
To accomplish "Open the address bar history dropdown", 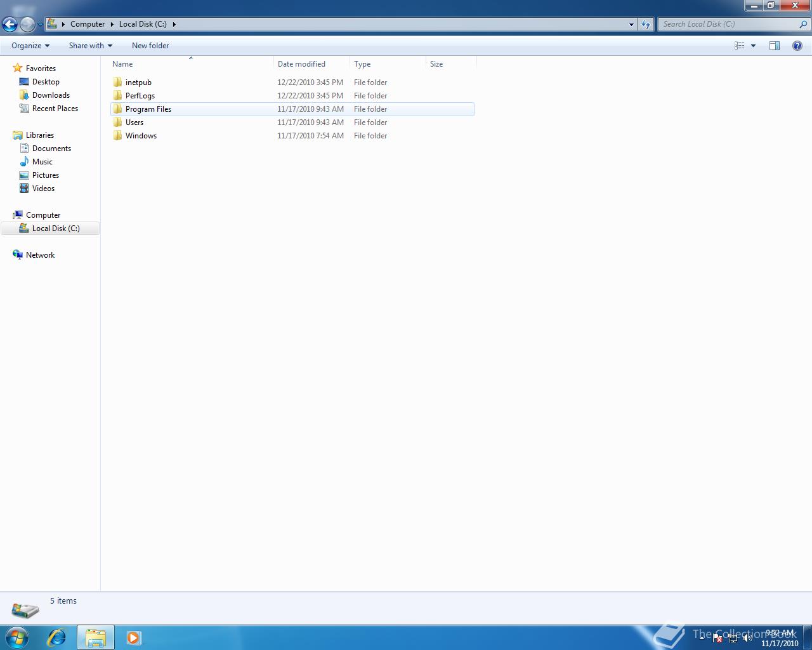I will click(x=631, y=24).
